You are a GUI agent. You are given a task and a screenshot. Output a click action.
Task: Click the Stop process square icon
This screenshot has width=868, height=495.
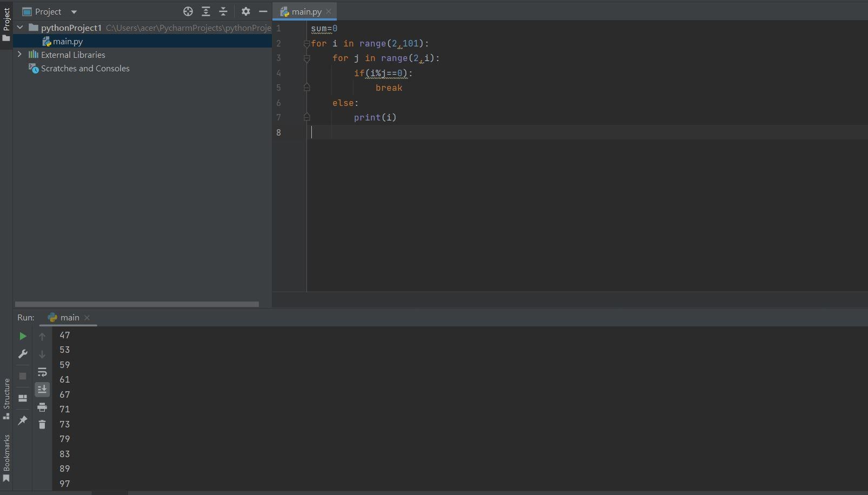23,376
